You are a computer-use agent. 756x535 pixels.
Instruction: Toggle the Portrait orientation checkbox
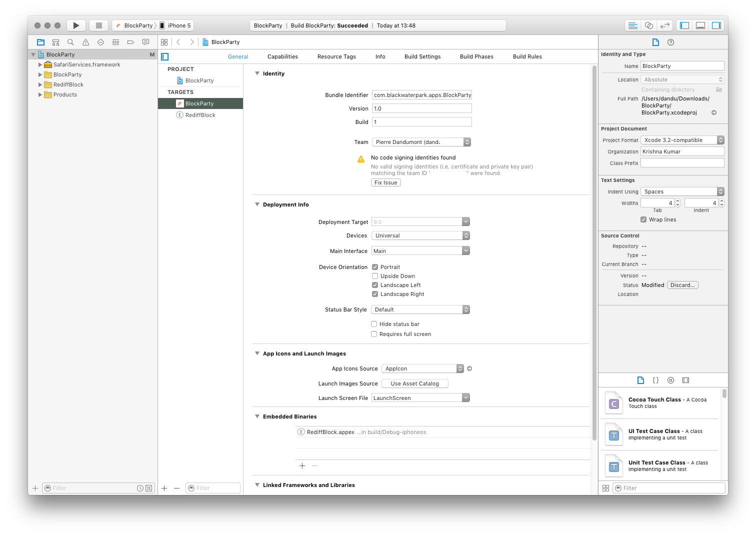[375, 267]
